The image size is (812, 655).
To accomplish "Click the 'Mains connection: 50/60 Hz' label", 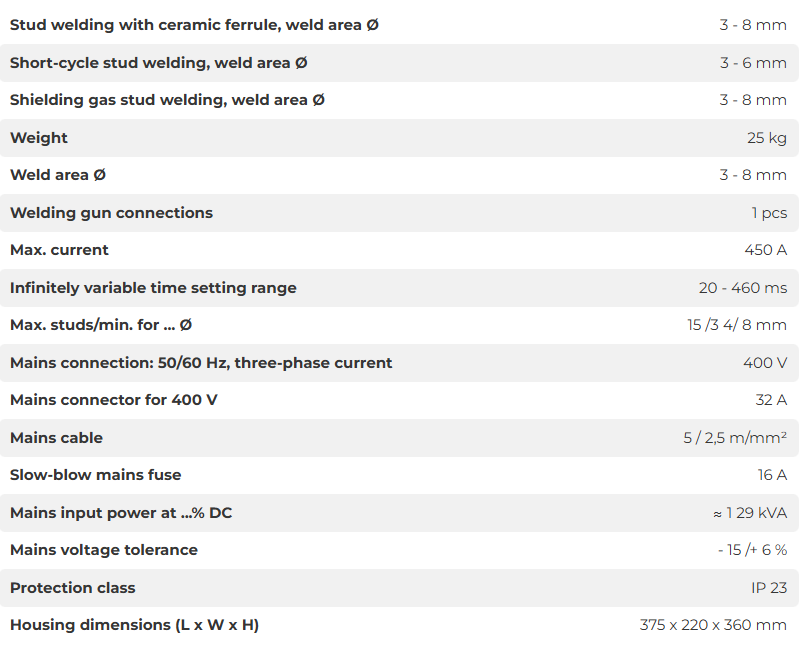I will point(201,363).
